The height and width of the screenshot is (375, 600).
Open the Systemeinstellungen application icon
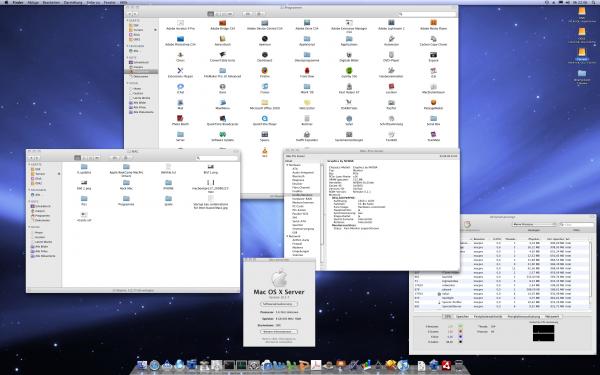pos(349,134)
